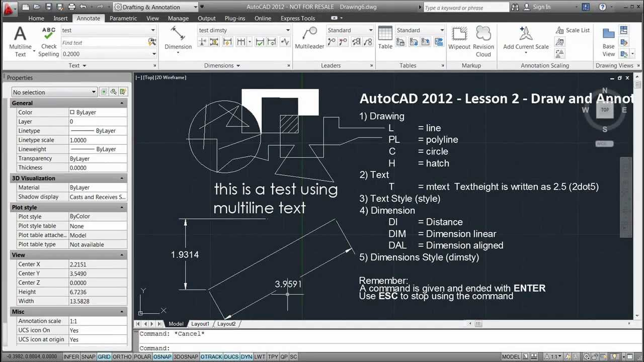Click the Inspect dimension icon in Dimensions panel
The height and width of the screenshot is (362, 644).
click(260, 42)
